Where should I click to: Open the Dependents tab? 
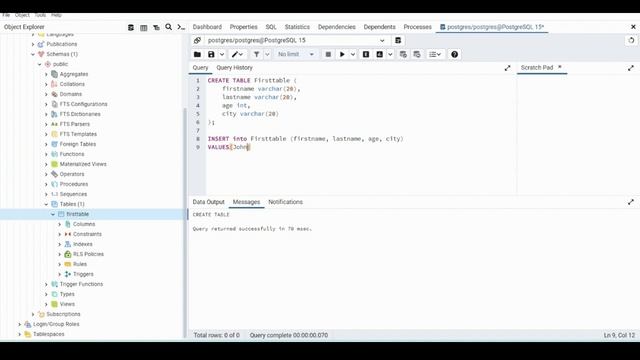coord(380,27)
